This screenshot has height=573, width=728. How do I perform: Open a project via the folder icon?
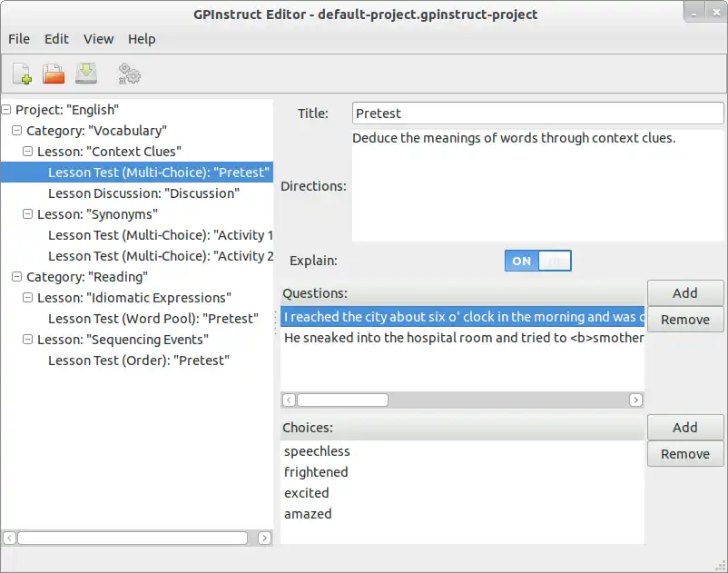pyautogui.click(x=54, y=74)
